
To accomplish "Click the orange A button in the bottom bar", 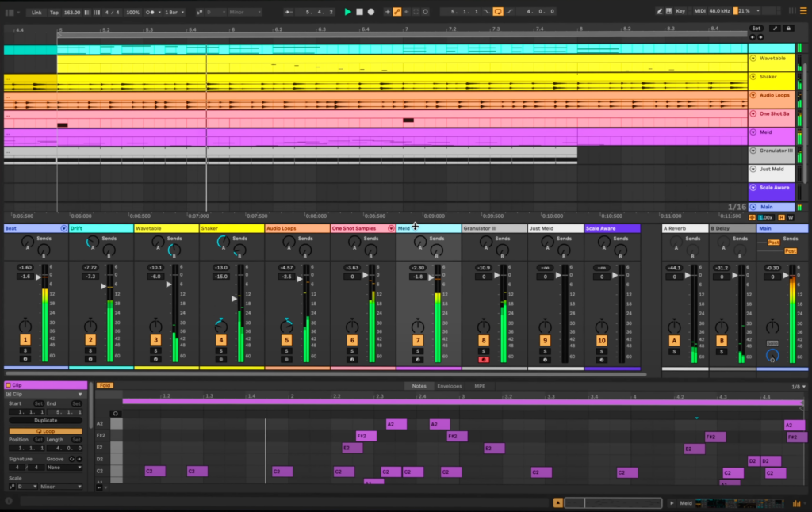I will 557,502.
